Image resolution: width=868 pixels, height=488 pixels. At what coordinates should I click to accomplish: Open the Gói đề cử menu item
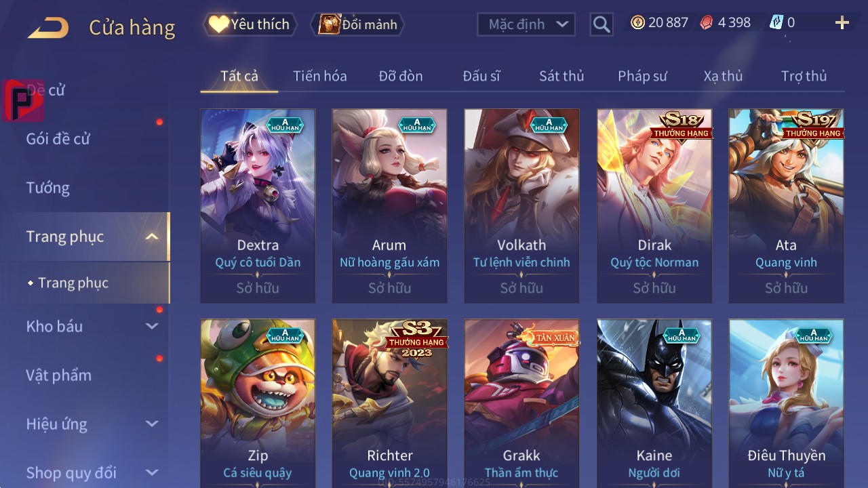[x=58, y=139]
